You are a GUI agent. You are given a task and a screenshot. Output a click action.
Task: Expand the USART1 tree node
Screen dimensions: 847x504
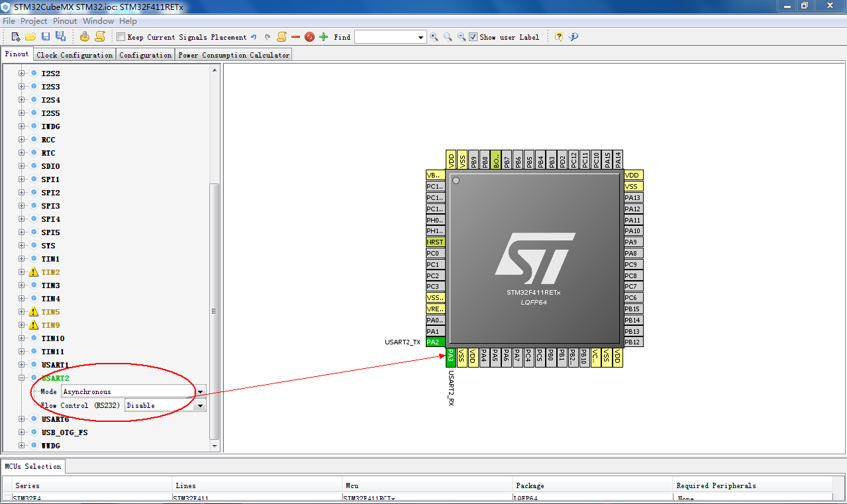pyautogui.click(x=22, y=365)
